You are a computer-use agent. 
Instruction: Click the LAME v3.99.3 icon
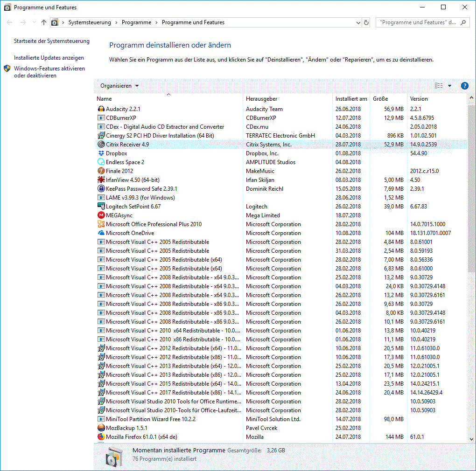(x=101, y=197)
